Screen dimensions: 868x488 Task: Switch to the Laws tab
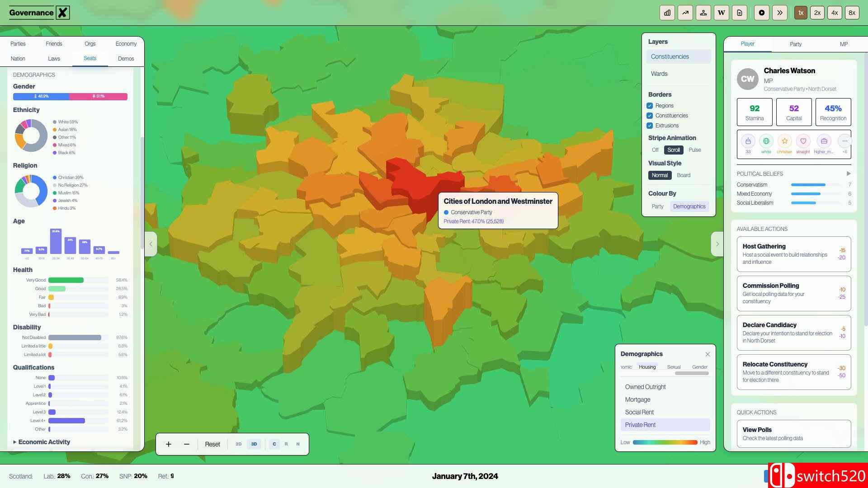tap(54, 59)
